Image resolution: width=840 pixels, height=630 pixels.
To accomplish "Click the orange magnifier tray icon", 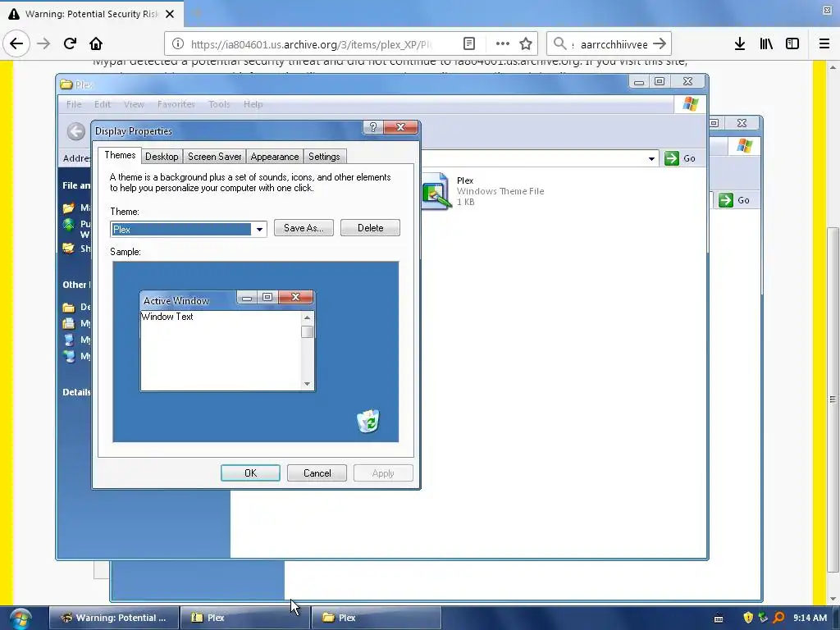I will tap(778, 618).
